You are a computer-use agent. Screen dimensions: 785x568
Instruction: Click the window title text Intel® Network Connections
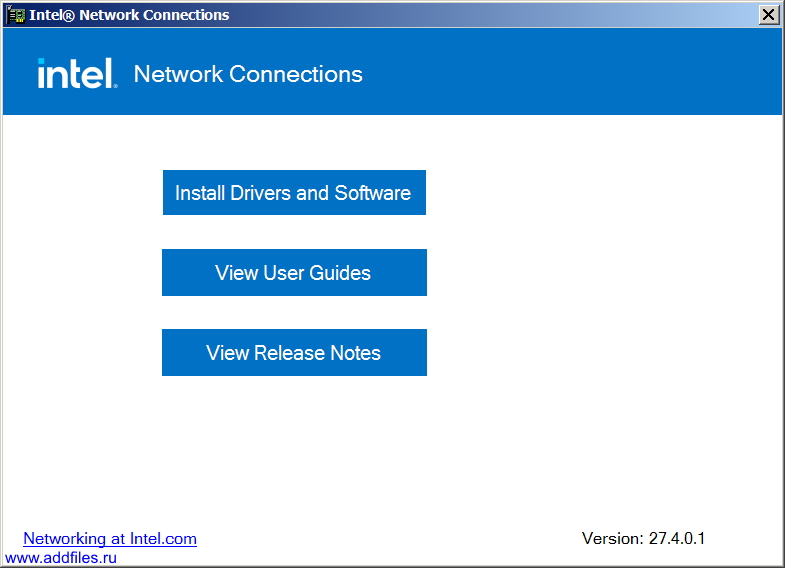pos(129,15)
